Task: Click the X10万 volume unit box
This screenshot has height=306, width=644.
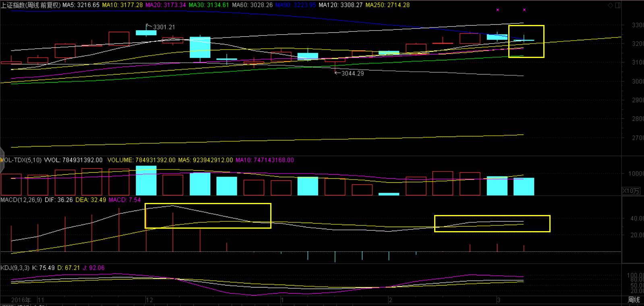Action: [x=631, y=191]
